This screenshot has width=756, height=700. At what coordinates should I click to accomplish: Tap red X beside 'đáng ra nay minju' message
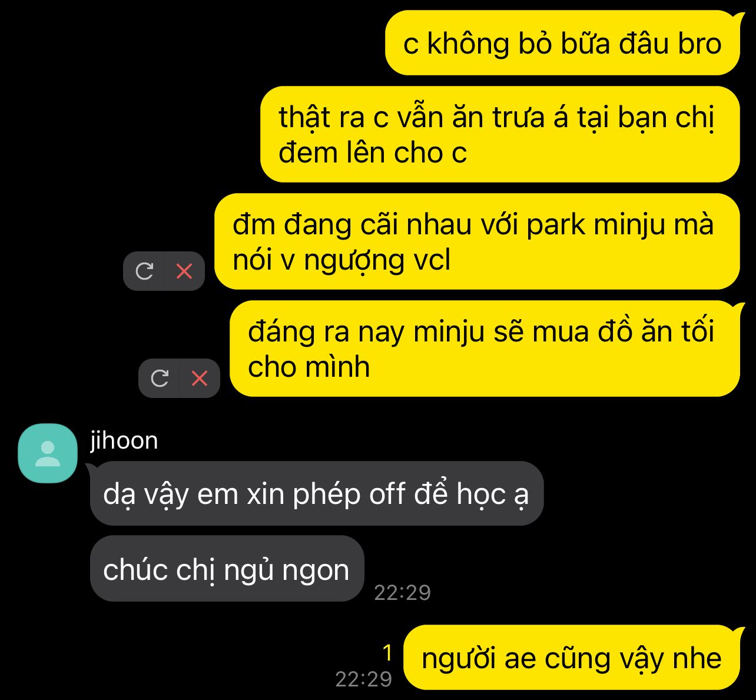coord(200,378)
